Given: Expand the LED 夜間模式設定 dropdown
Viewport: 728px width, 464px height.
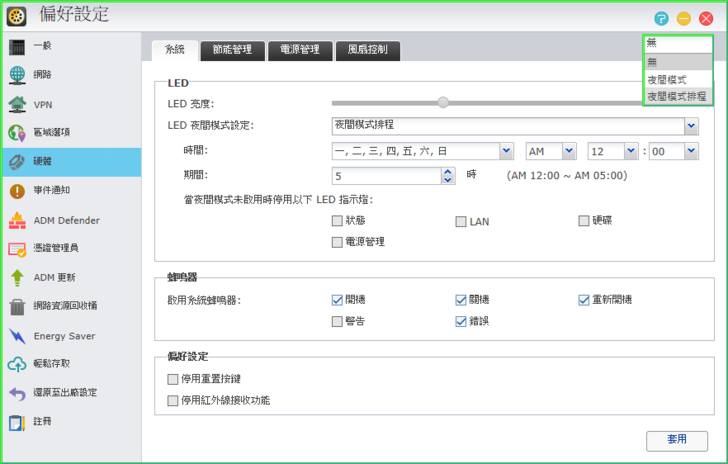Looking at the screenshot, I should (x=691, y=126).
